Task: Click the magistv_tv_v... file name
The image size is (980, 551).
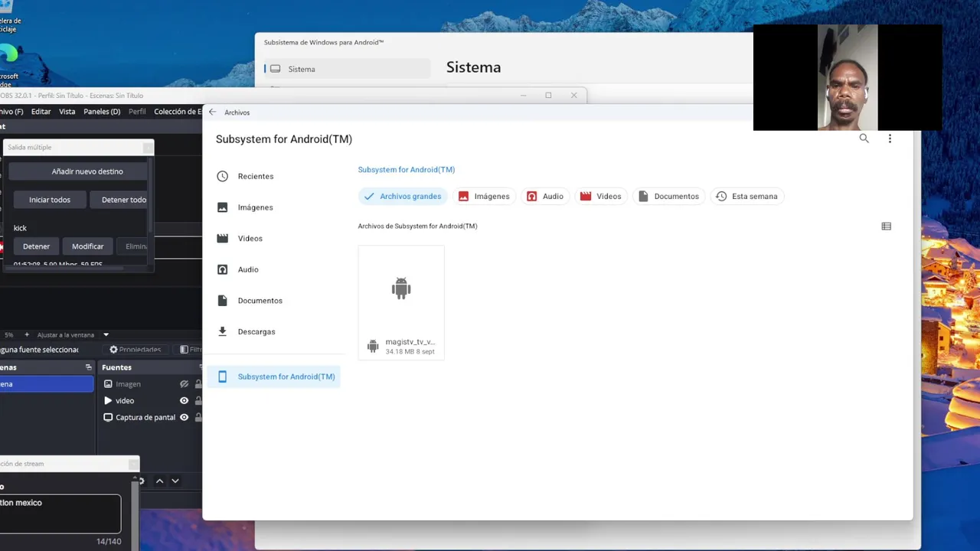Action: (x=410, y=342)
